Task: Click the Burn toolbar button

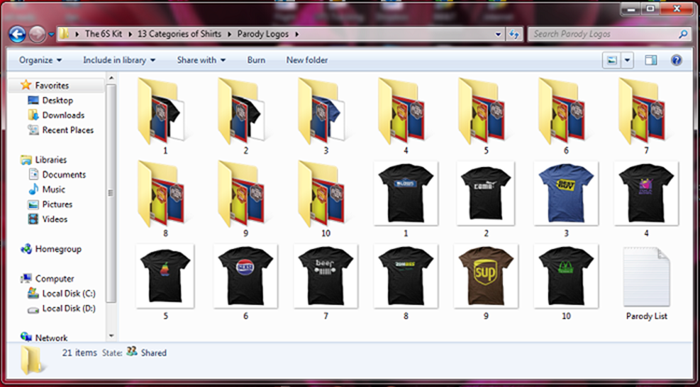Action: tap(256, 60)
